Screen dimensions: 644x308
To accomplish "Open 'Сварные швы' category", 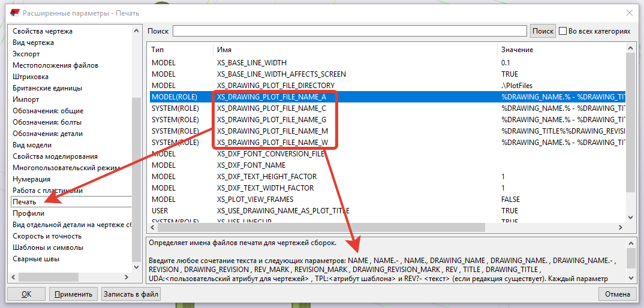I will coord(36,259).
